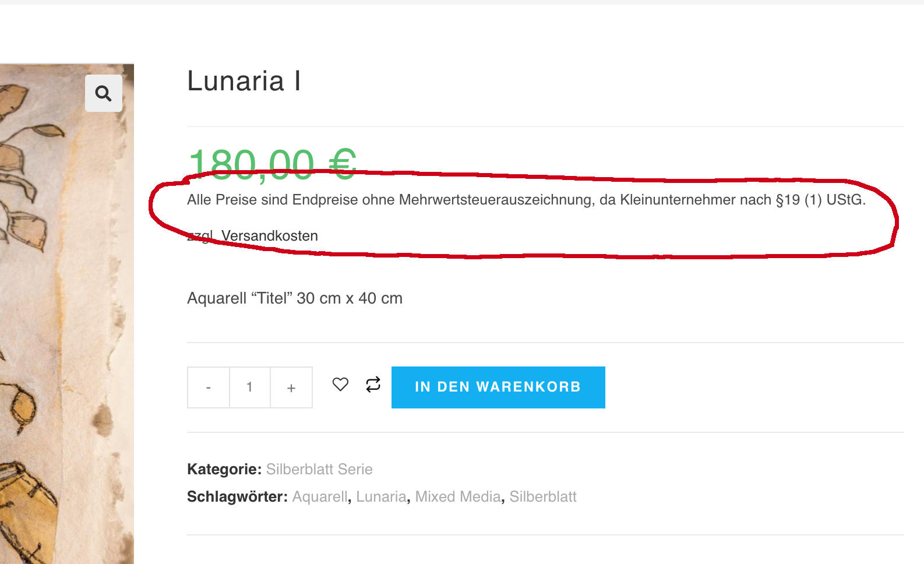Click the Schlagwörter label
Screen dimensions: 924x564
[237, 496]
